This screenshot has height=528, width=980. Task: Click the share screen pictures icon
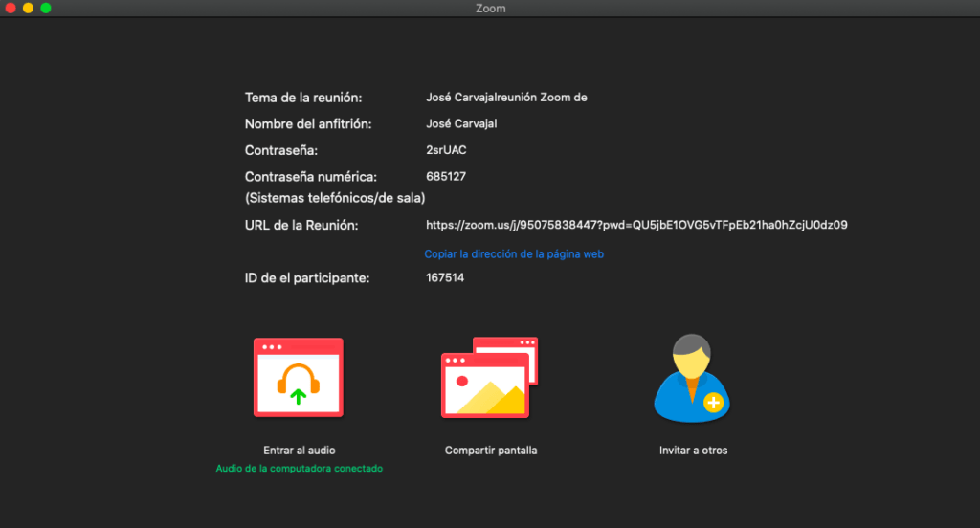[x=489, y=377]
